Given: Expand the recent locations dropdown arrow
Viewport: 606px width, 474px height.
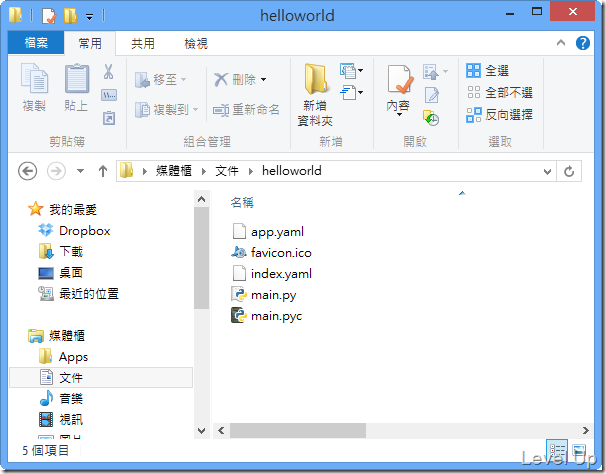Looking at the screenshot, I should click(x=80, y=171).
